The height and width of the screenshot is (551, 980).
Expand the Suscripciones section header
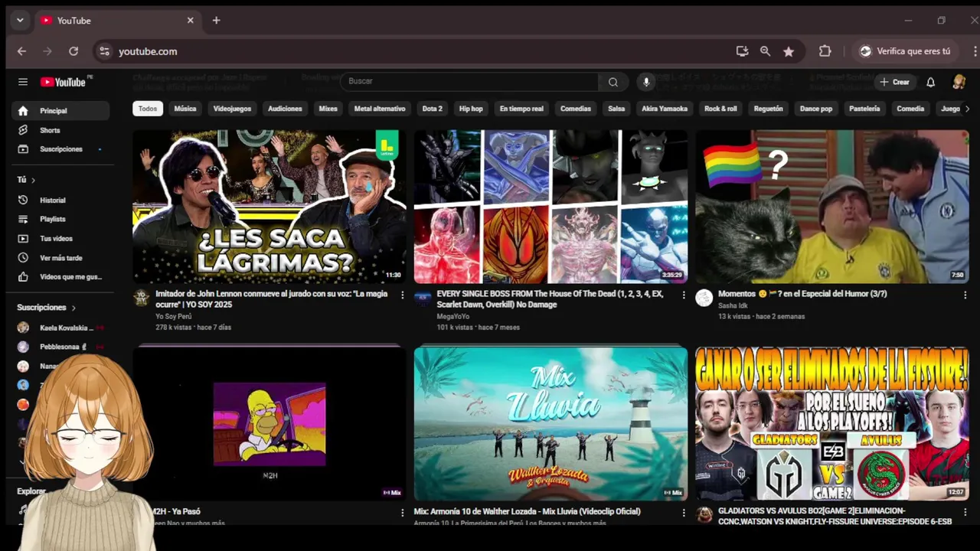(x=47, y=308)
